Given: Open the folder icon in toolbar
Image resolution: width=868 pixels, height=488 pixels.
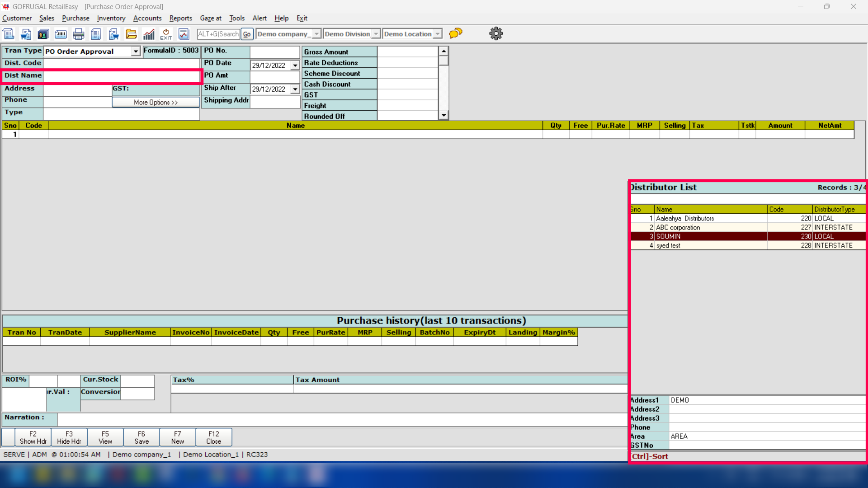Looking at the screenshot, I should pyautogui.click(x=131, y=34).
